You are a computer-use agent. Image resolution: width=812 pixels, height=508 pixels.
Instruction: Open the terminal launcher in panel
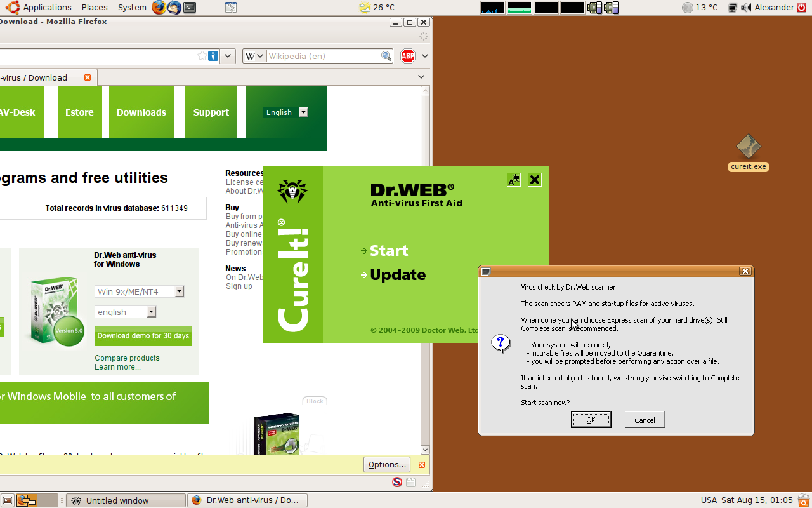(x=189, y=8)
